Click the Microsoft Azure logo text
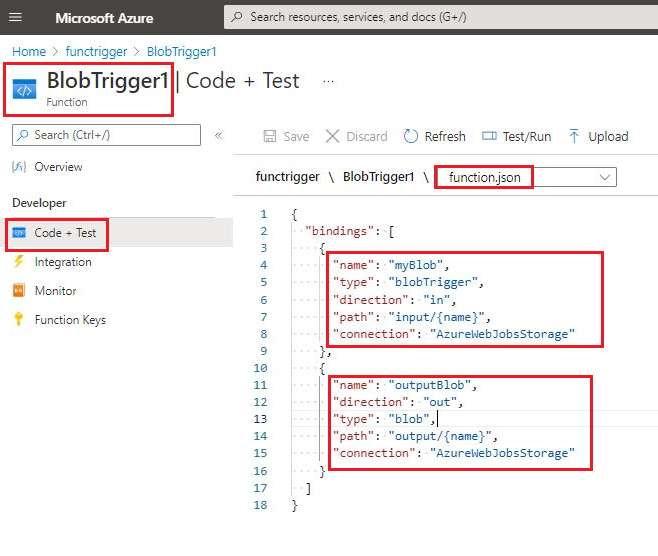Screen dimensions: 658x556 point(104,18)
